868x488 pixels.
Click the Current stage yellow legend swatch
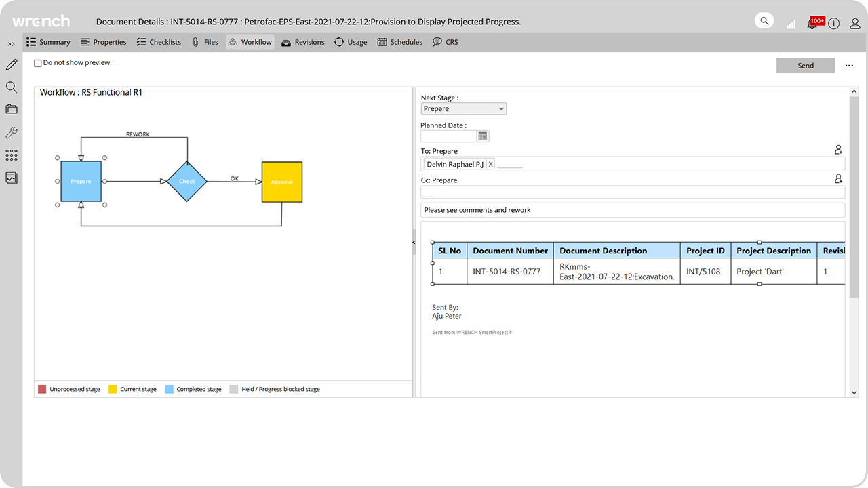113,389
